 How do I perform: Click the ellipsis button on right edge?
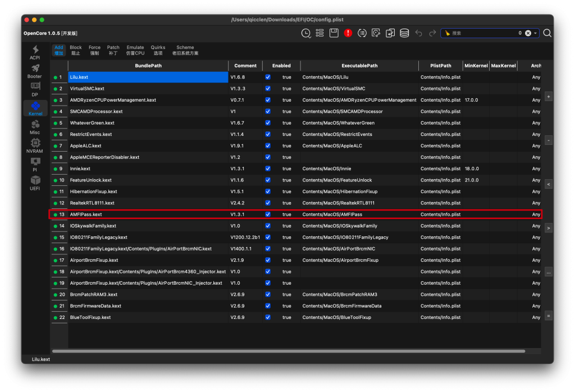click(x=549, y=272)
